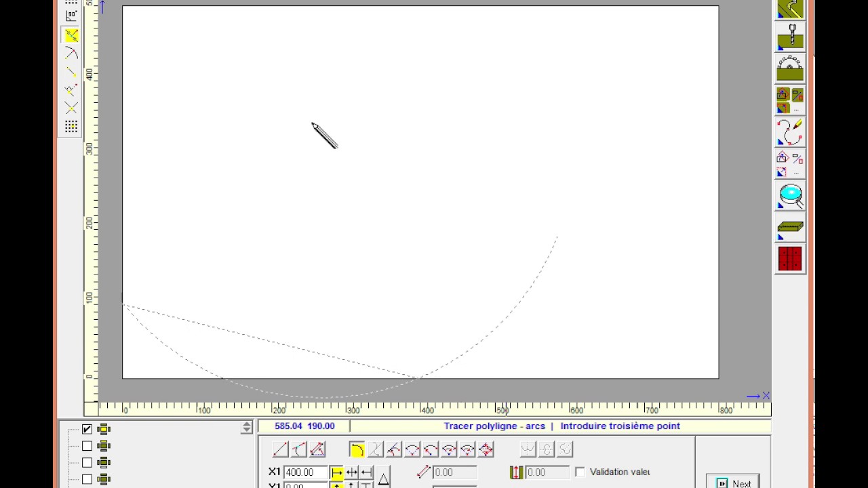Viewport: 868px width, 488px height.
Task: Select the highlighted yellow arc mode
Action: tap(357, 449)
